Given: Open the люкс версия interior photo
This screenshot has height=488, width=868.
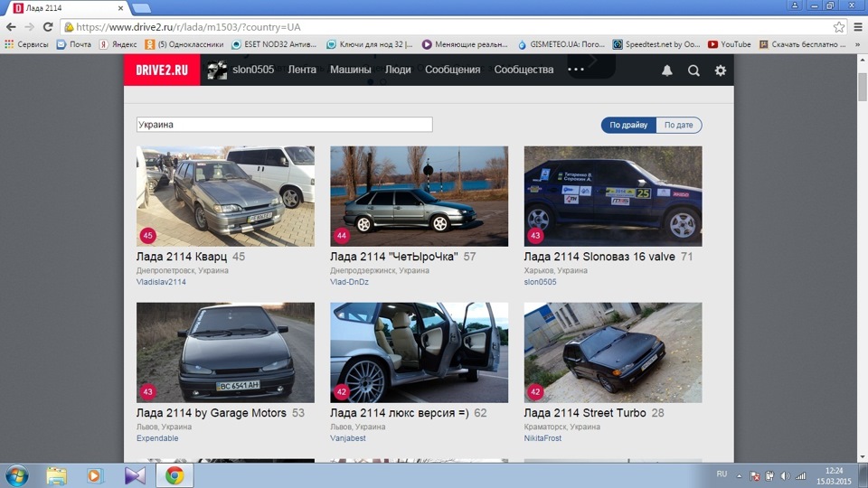Looking at the screenshot, I should tap(419, 352).
